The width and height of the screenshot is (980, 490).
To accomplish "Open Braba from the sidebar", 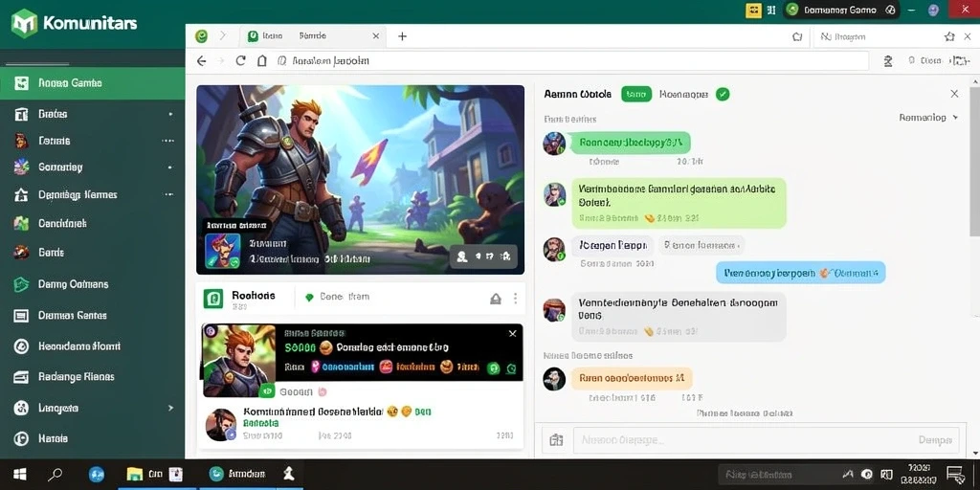I will 93,114.
